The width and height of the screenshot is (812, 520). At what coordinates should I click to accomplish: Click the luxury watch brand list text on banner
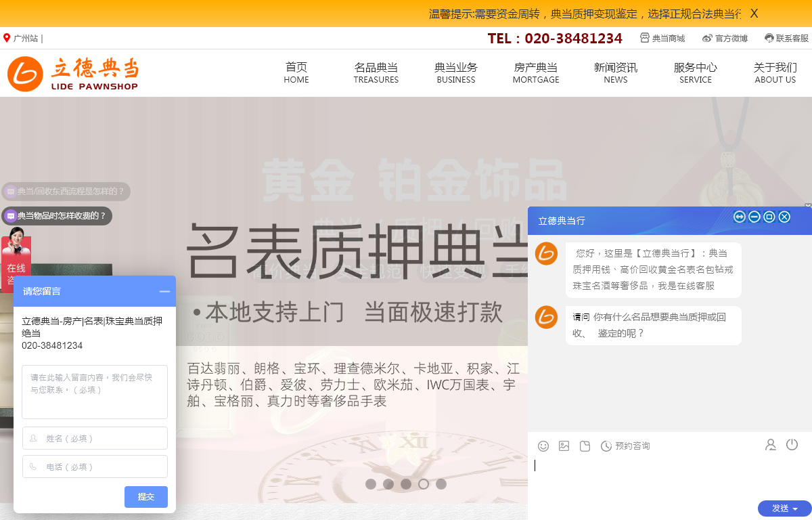click(353, 385)
